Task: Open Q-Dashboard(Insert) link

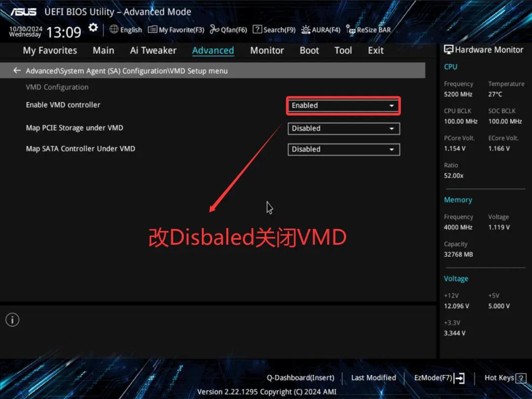Action: coord(300,378)
